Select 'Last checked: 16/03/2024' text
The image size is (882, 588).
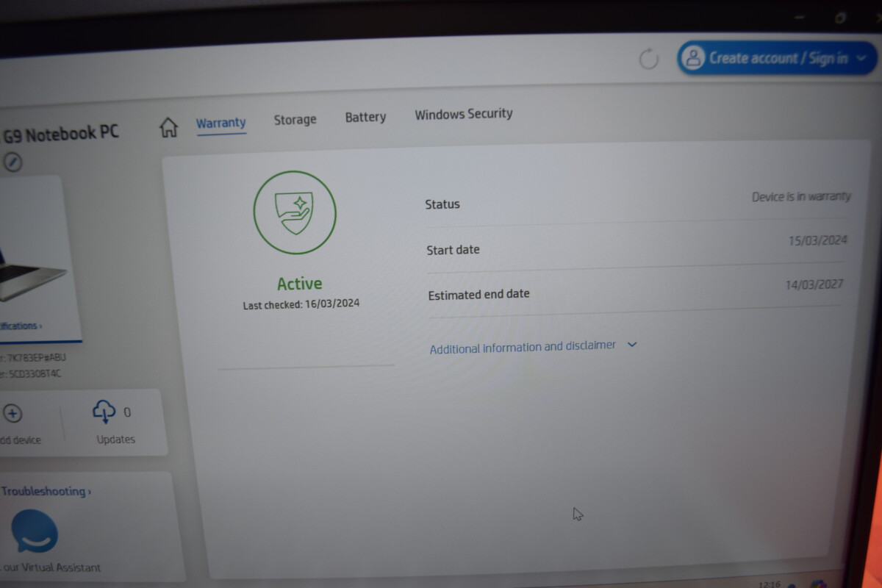coord(301,304)
